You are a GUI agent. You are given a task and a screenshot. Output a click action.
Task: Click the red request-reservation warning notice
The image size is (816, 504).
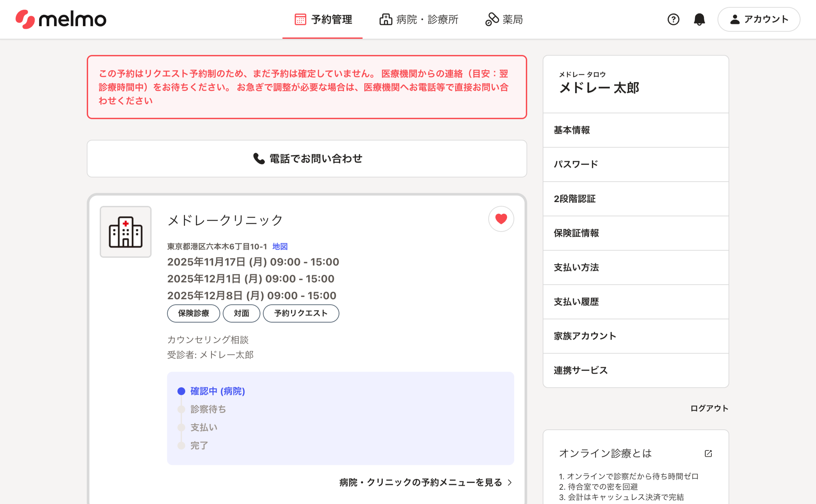307,87
